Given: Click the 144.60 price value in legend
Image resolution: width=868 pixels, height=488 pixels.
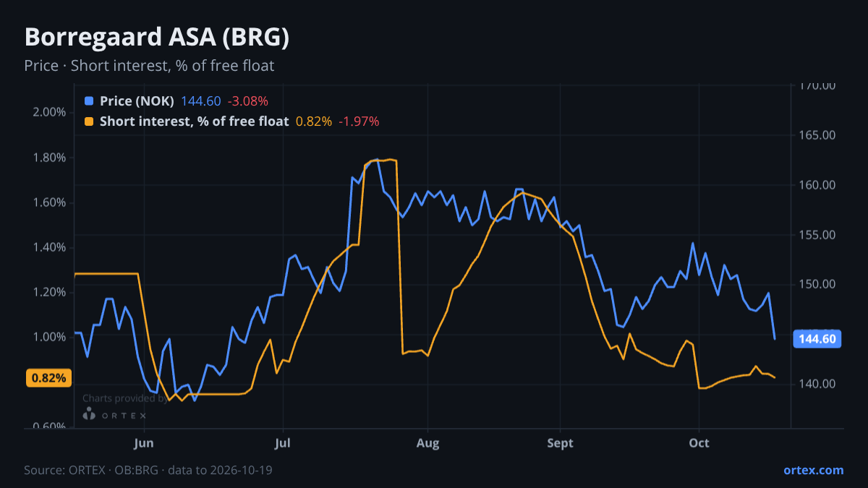Looking at the screenshot, I should click(x=200, y=101).
